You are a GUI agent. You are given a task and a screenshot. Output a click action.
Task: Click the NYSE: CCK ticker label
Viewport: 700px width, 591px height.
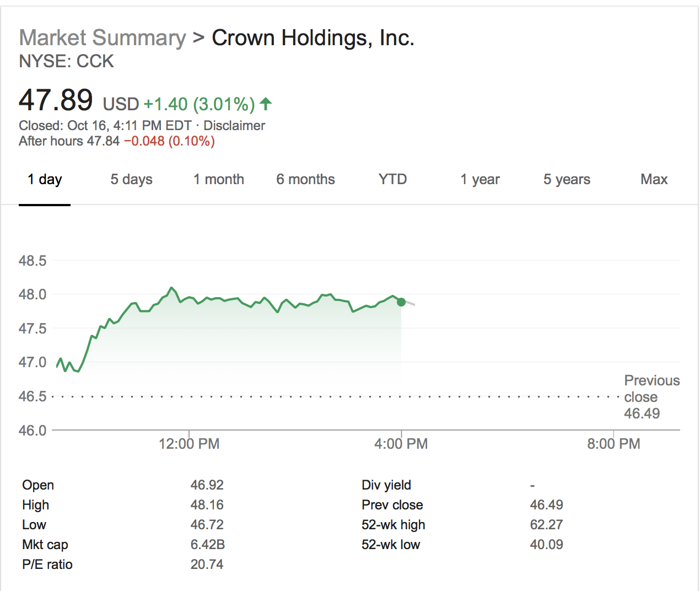66,62
